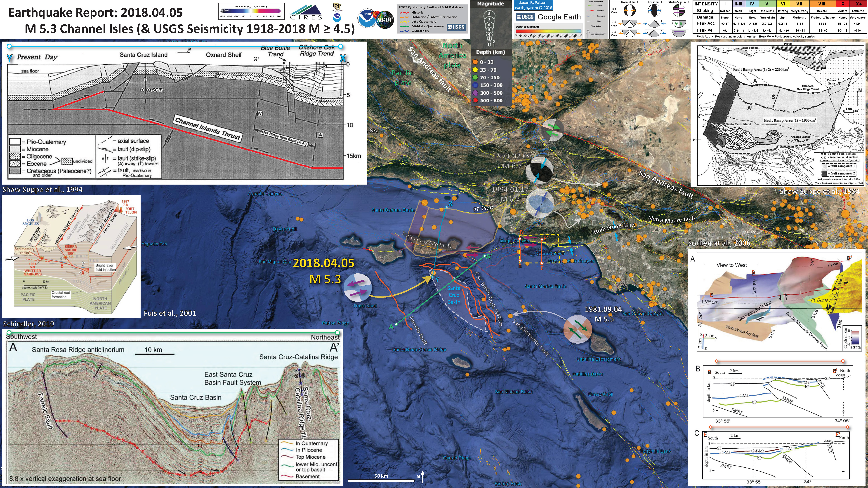The width and height of the screenshot is (868, 488).
Task: Click the earthjay.com © 2018 credit link
Action: [x=533, y=7]
